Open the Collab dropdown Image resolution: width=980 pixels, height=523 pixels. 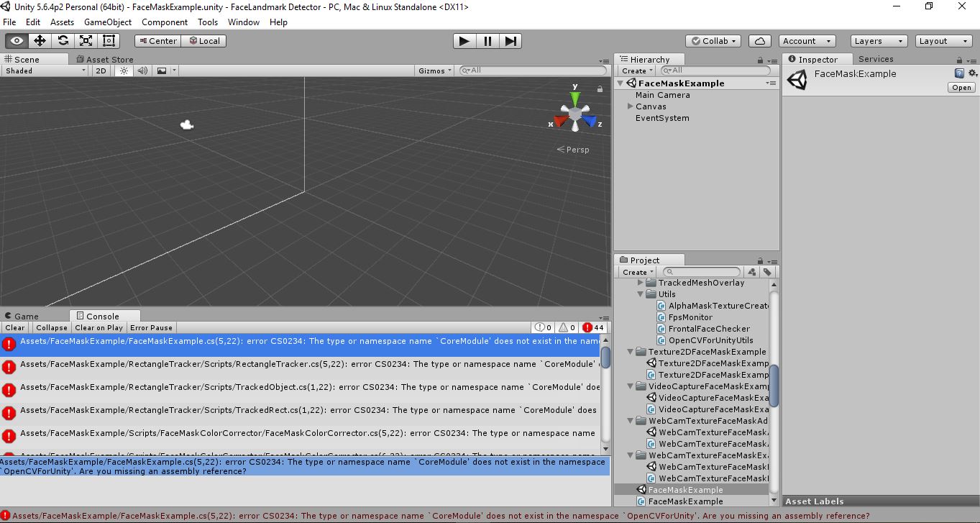714,41
